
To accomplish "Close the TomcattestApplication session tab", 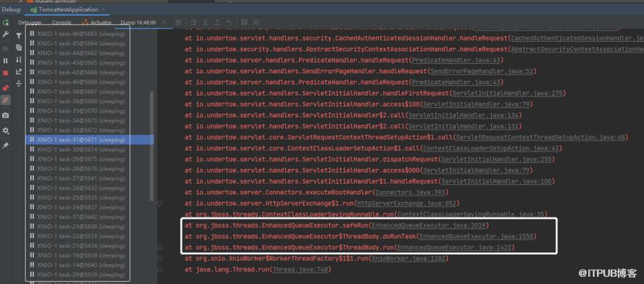I will (x=103, y=9).
